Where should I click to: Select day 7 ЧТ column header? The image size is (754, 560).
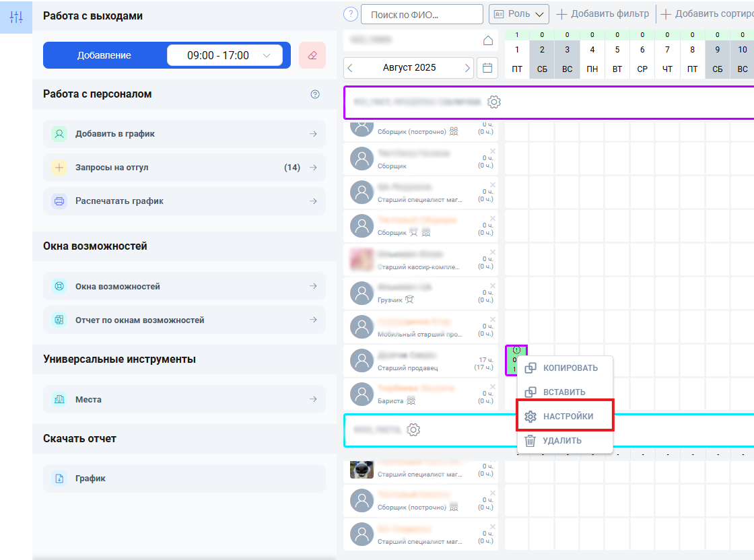point(667,59)
